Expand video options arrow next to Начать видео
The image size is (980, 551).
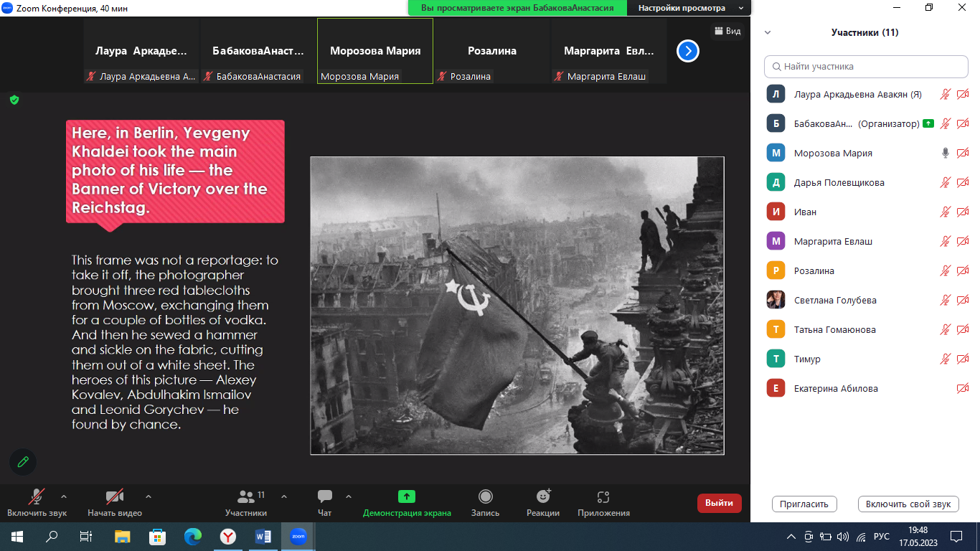pos(149,496)
